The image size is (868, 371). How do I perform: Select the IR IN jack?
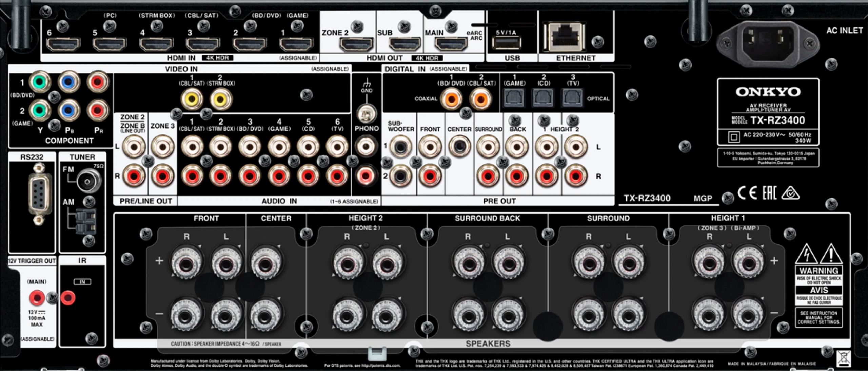pos(68,297)
